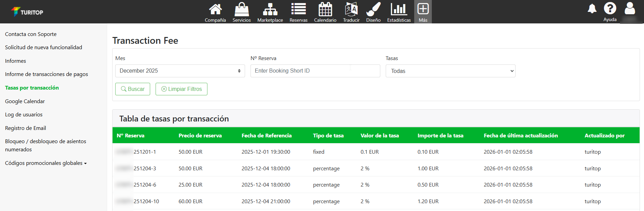Open the Diseño paintbrush icon
This screenshot has width=644, height=211.
373,9
